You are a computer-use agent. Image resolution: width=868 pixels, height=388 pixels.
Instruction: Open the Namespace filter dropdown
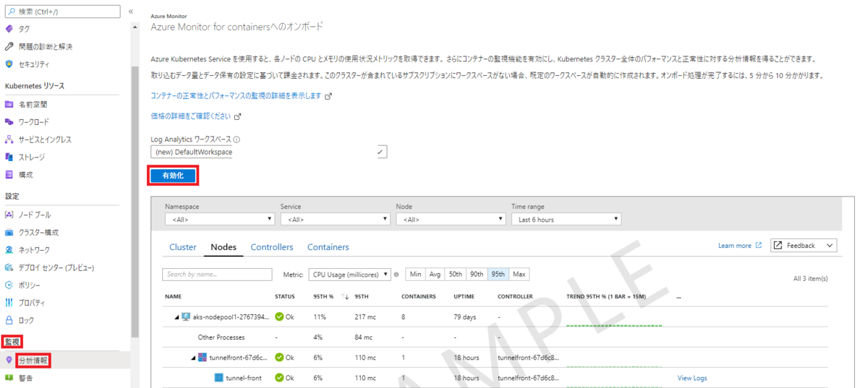[x=220, y=219]
